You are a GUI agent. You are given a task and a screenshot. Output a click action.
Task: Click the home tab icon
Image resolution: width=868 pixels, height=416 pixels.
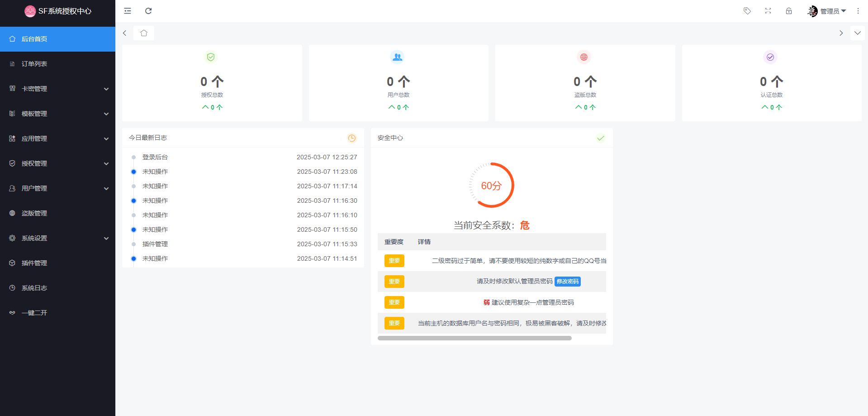click(144, 33)
